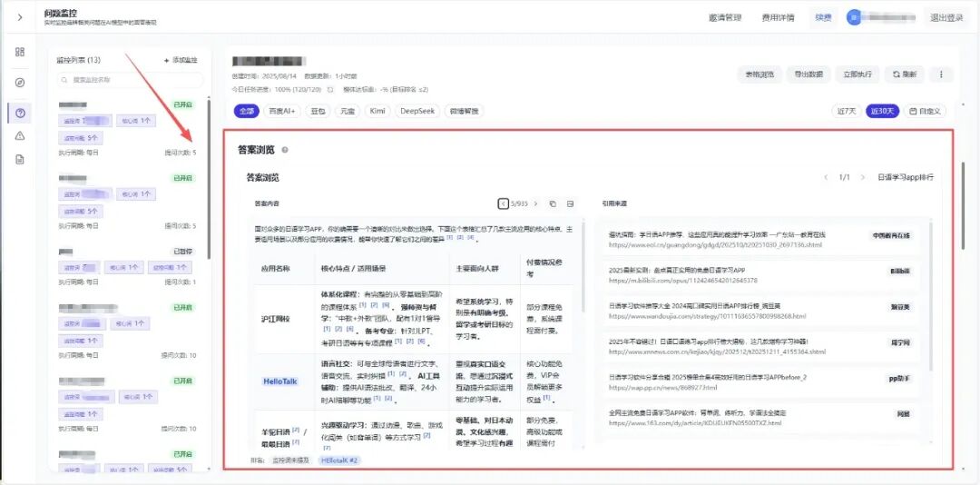Viewport: 980px width, 485px height.
Task: Focus the monitor name search field
Action: click(130, 80)
